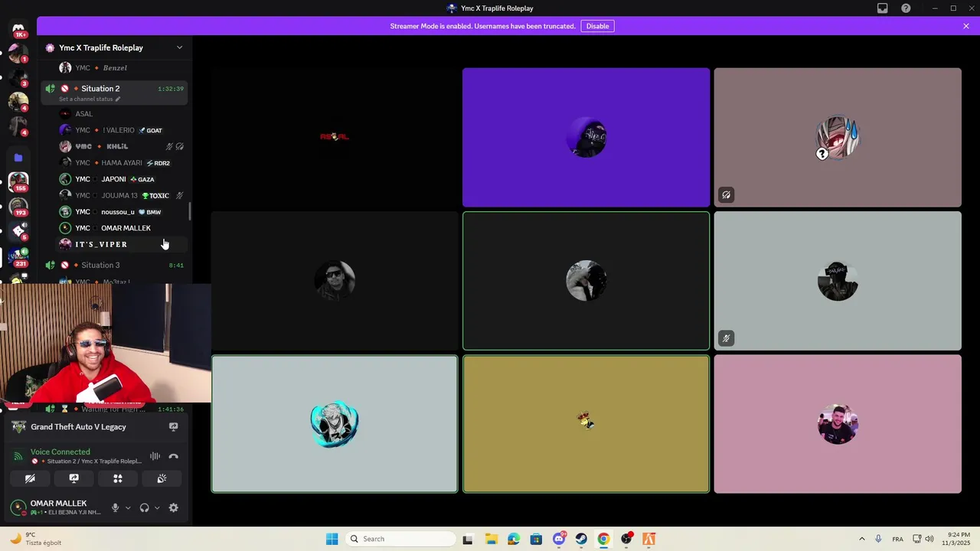Open Microsoft Edge from taskbar

(x=513, y=539)
